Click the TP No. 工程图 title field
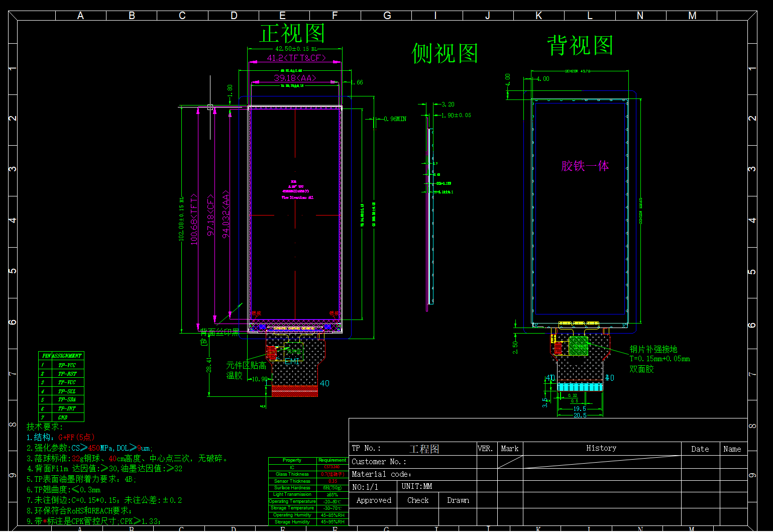The image size is (773, 532). coord(412,449)
